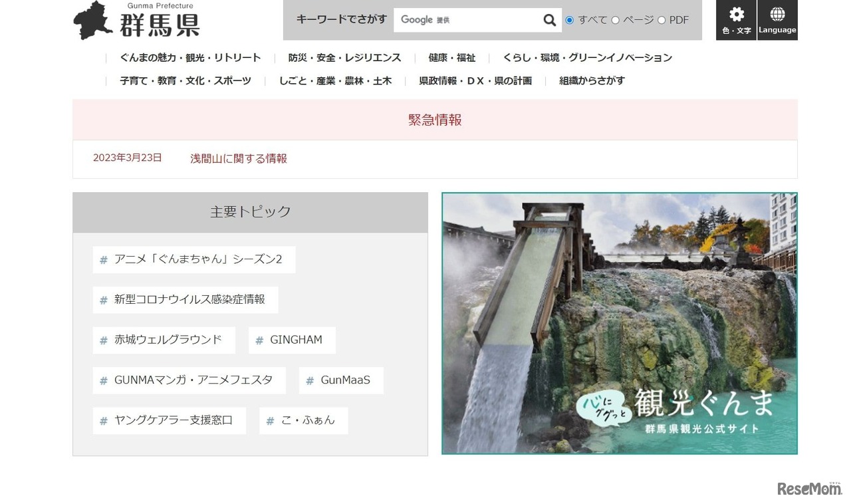Viewport: 851px width, 504px height.
Task: Click the 緊急情報 heading
Action: click(x=435, y=120)
